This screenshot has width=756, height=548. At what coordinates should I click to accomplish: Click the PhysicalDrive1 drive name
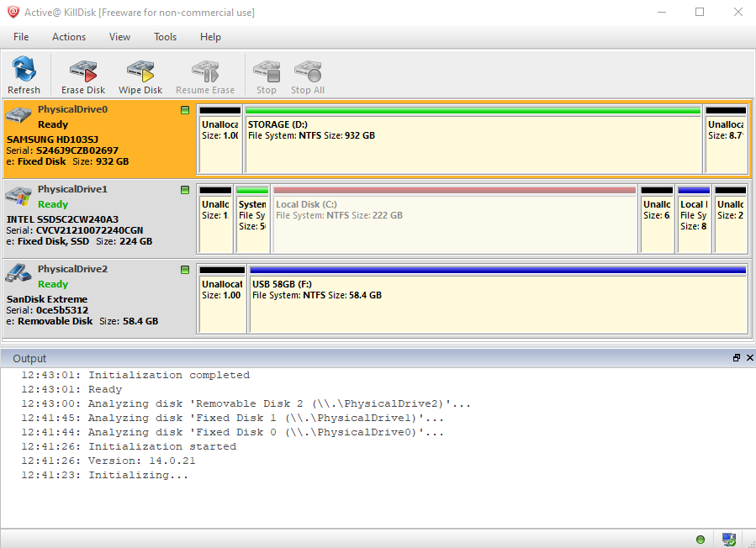[x=73, y=189]
